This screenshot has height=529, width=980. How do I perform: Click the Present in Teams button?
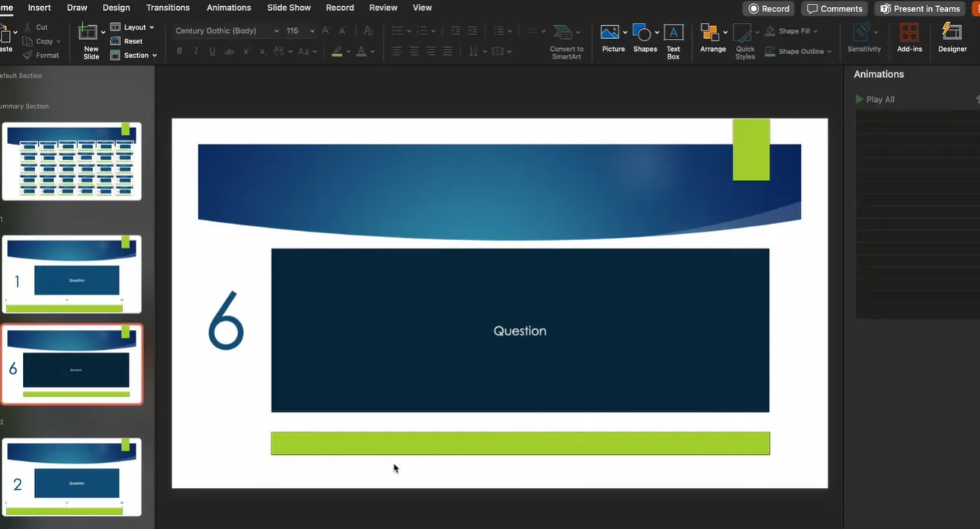919,8
